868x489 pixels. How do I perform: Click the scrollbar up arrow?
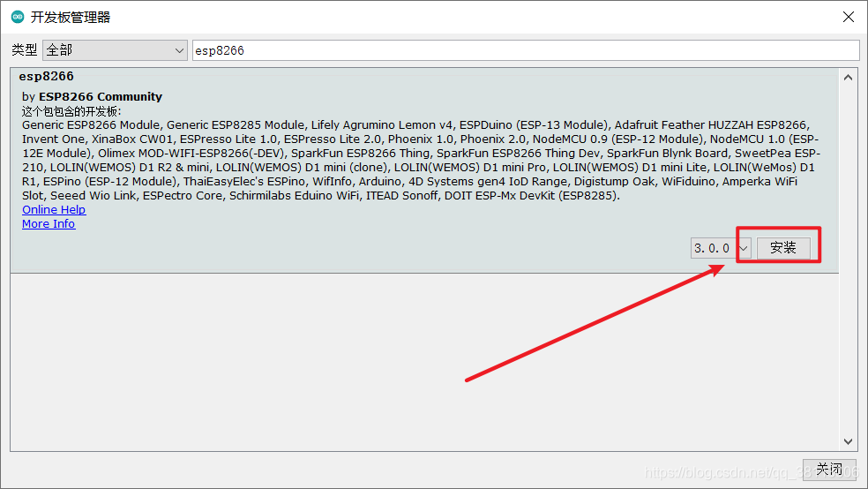[848, 78]
